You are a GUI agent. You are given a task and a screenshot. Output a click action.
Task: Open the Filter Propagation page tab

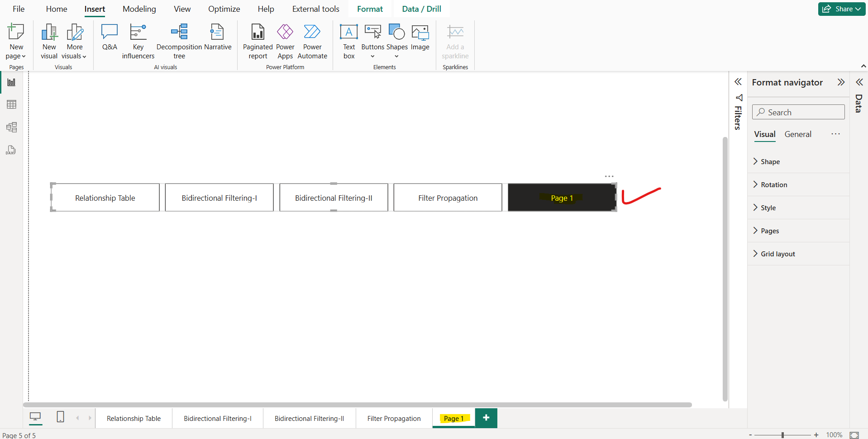point(393,418)
